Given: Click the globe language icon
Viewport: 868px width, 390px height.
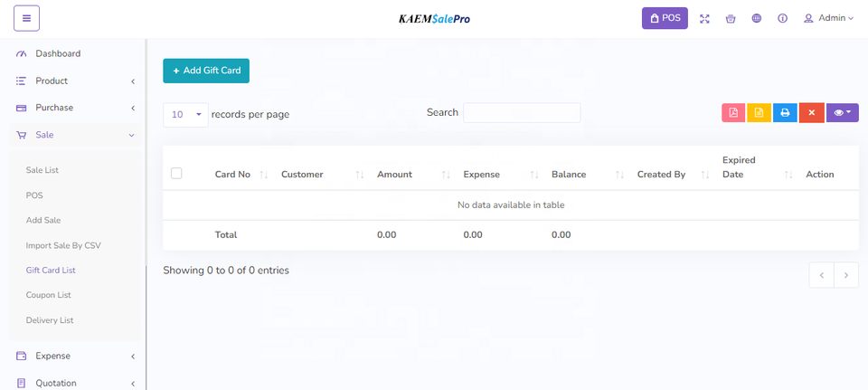Looking at the screenshot, I should pyautogui.click(x=757, y=18).
